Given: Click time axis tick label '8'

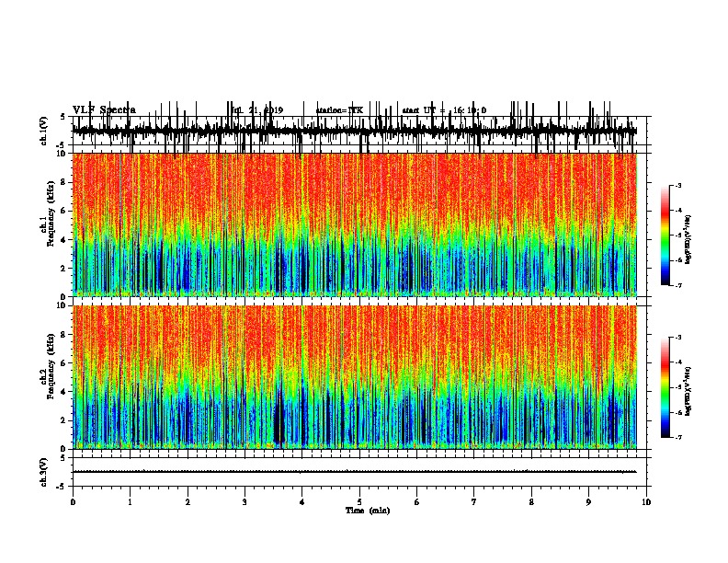Looking at the screenshot, I should 531,501.
